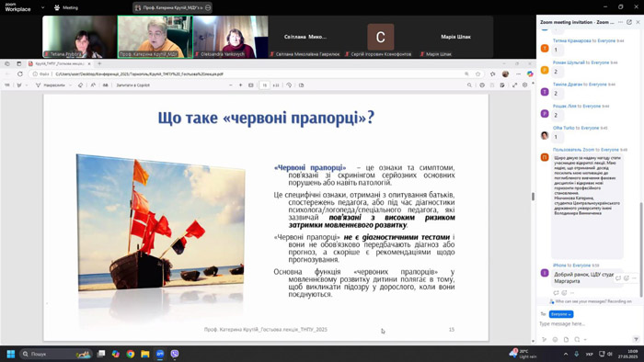This screenshot has width=644, height=362.
Task: Search within the PDF document
Action: 469,85
